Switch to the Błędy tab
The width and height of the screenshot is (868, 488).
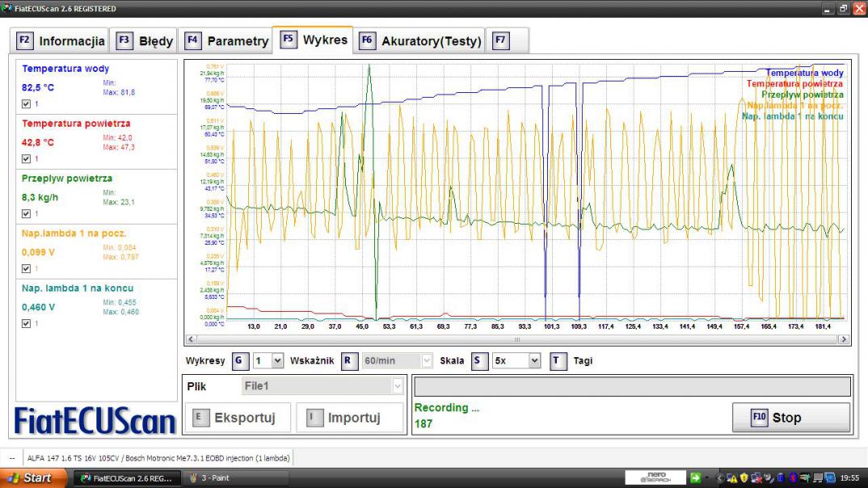(x=145, y=41)
